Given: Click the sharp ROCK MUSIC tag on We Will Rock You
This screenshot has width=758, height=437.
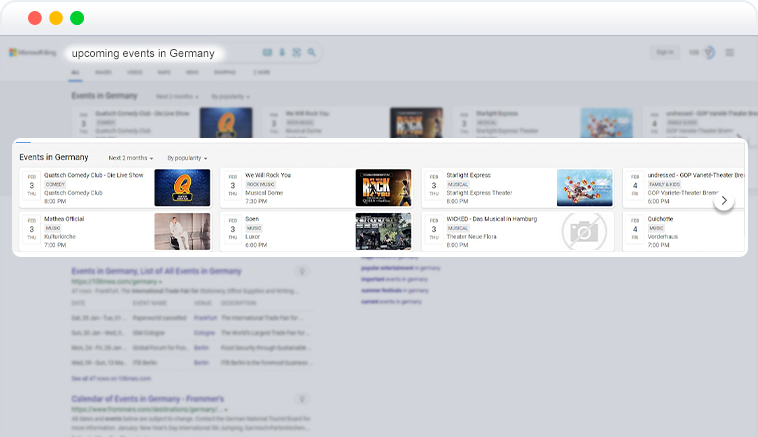Looking at the screenshot, I should tap(261, 184).
